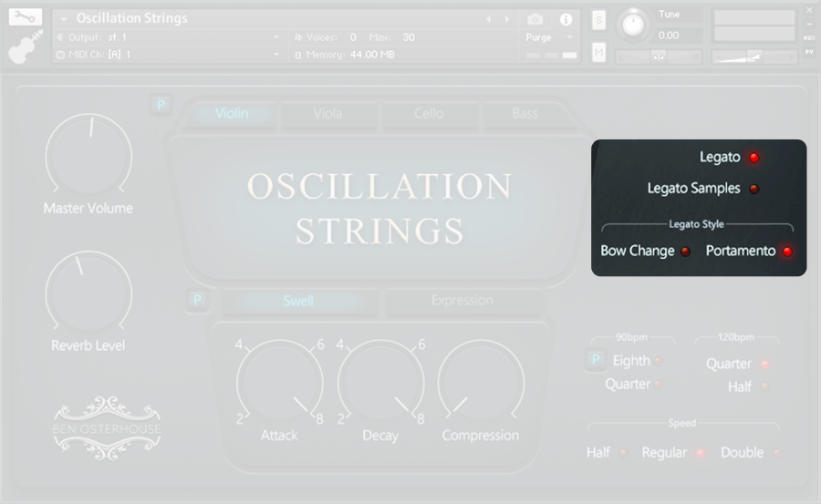Image resolution: width=821 pixels, height=504 pixels.
Task: Click the Ben Osterhouse logo
Action: pos(107,428)
